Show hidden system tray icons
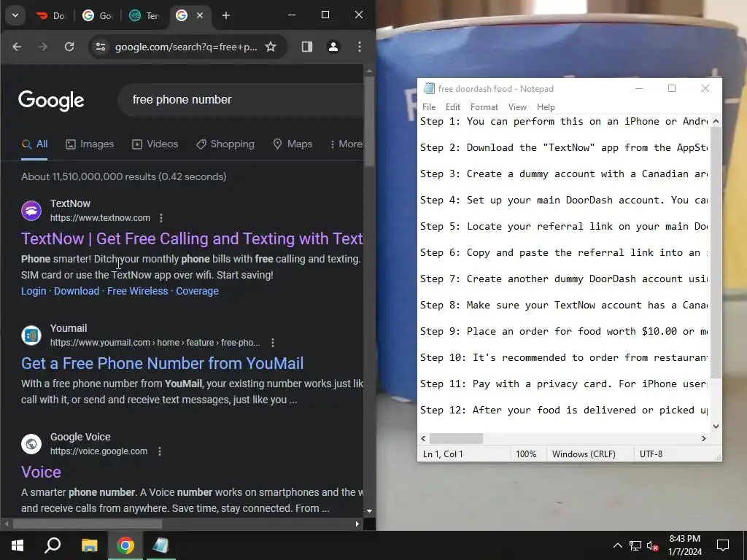 point(617,545)
